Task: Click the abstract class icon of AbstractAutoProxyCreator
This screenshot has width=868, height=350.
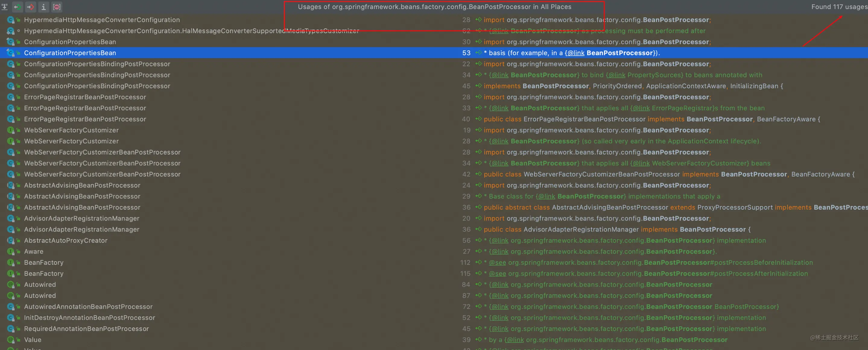Action: [11, 241]
